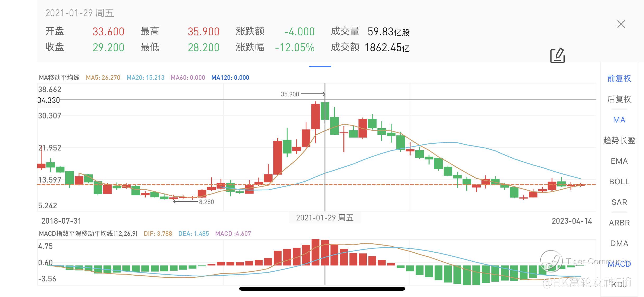
Task: Show BOLL bands on chart
Action: (x=619, y=182)
